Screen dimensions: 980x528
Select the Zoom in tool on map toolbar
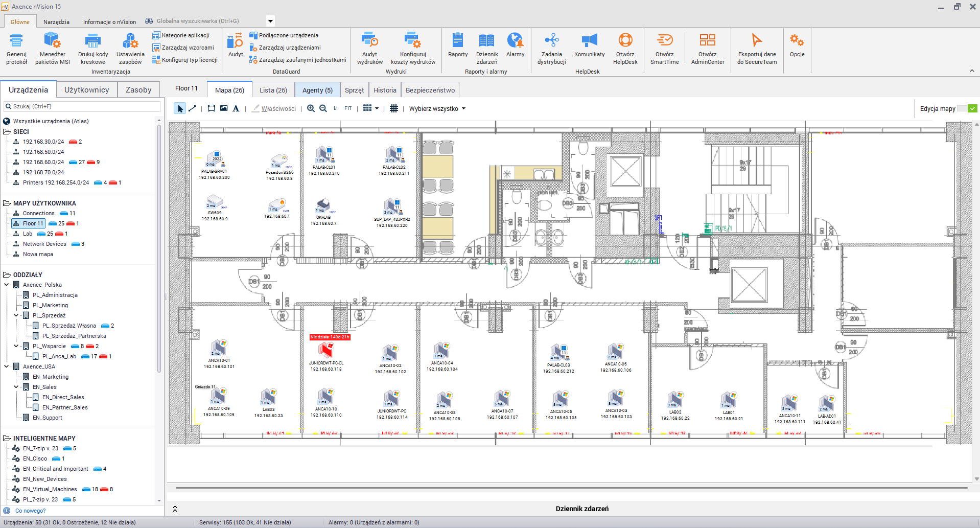pos(311,108)
